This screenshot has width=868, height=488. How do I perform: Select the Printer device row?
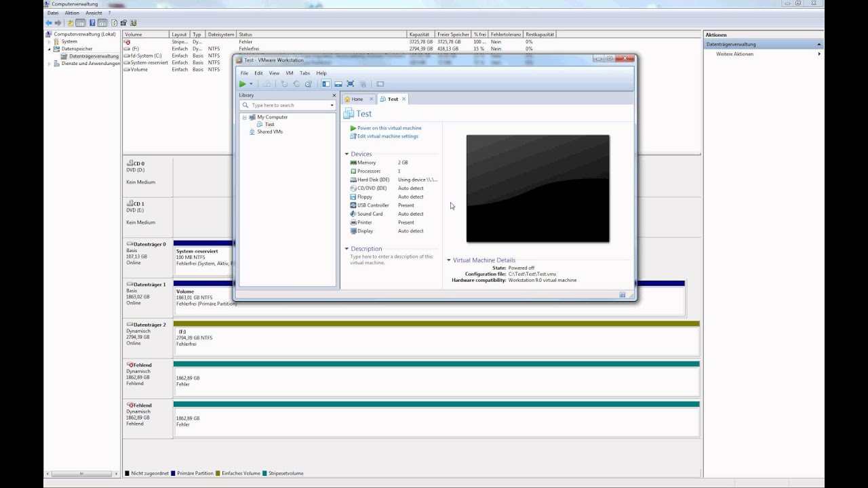pyautogui.click(x=393, y=222)
